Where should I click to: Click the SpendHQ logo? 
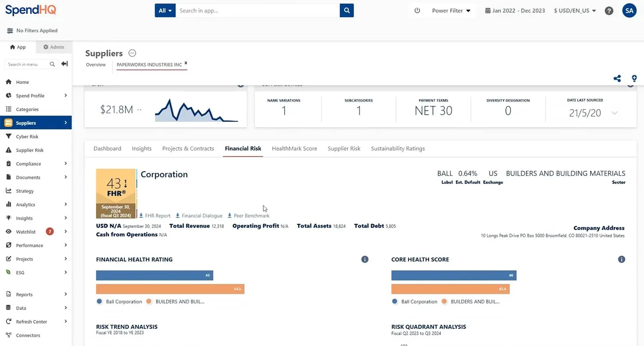pos(30,10)
